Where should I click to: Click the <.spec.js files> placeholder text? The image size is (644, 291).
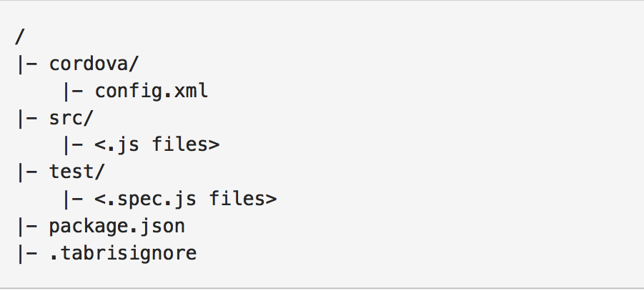(x=186, y=199)
